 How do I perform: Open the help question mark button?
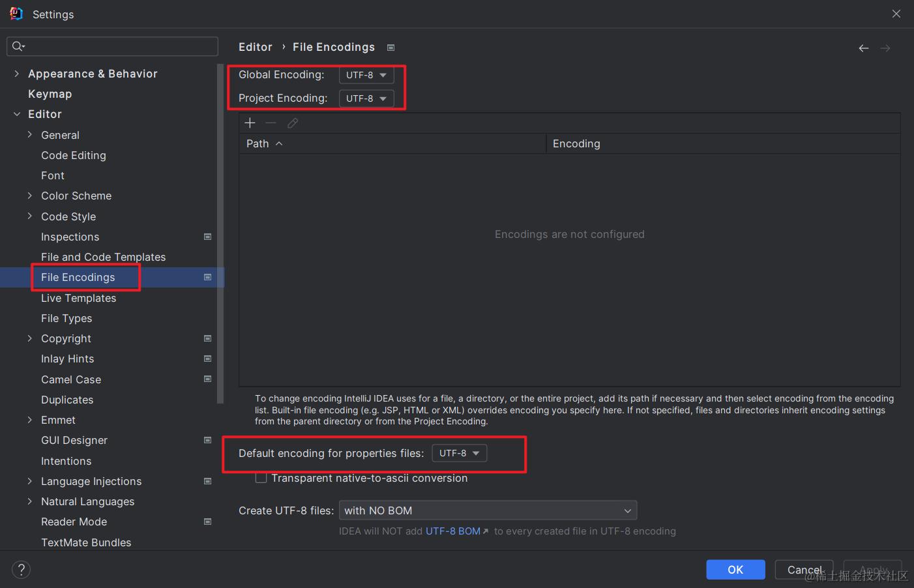click(x=21, y=570)
